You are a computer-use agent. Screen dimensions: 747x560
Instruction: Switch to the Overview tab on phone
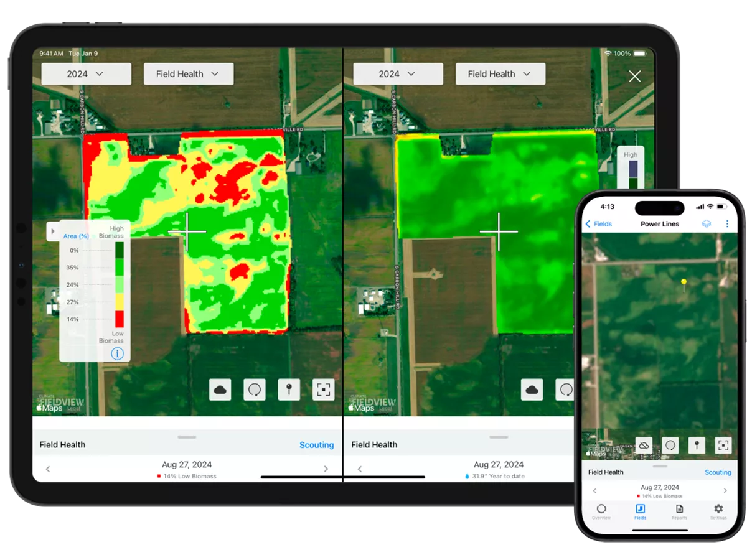601,511
